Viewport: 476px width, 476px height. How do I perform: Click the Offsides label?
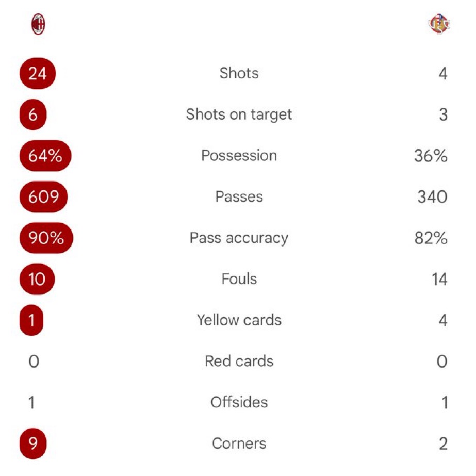(x=239, y=402)
